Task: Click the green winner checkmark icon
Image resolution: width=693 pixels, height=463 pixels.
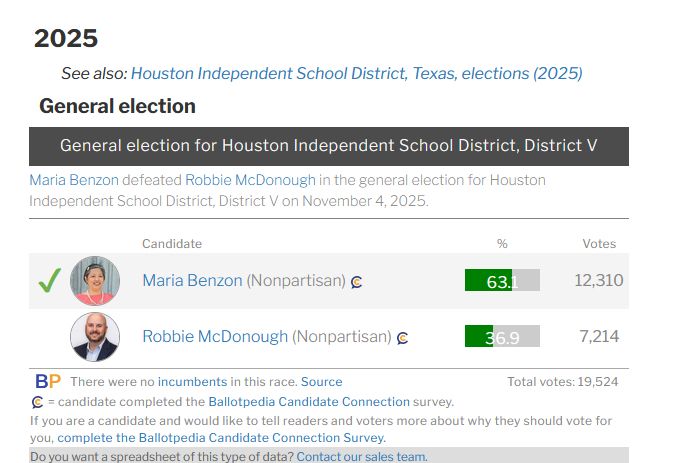Action: [49, 281]
